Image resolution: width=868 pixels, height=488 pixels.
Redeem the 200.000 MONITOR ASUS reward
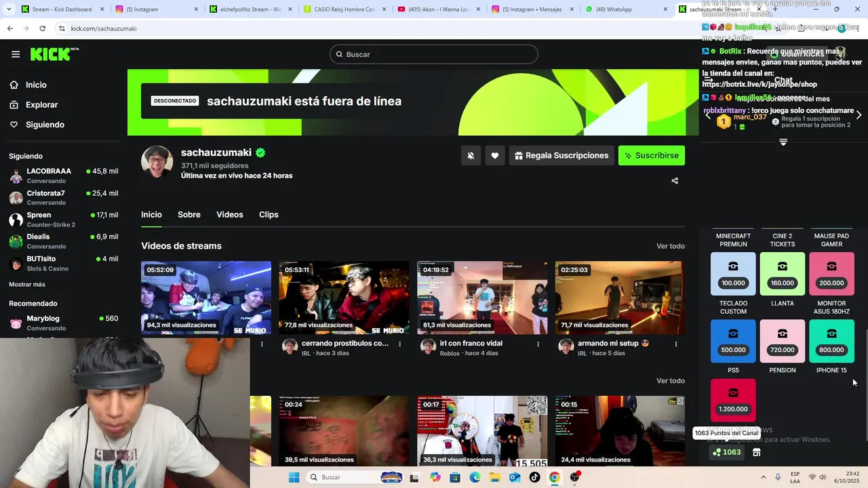(x=832, y=274)
